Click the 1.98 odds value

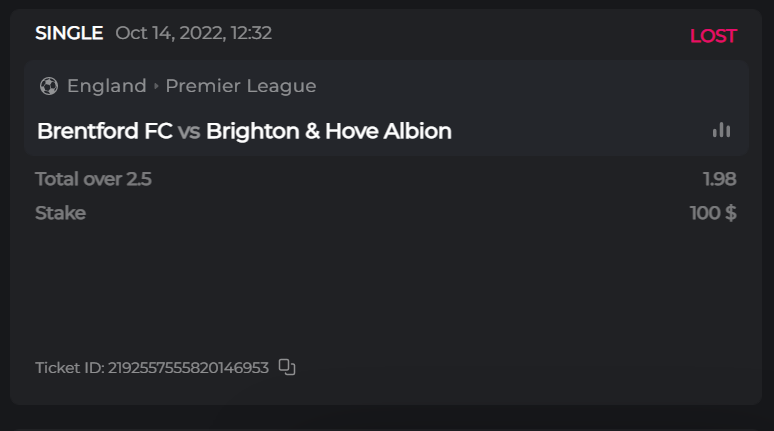719,180
